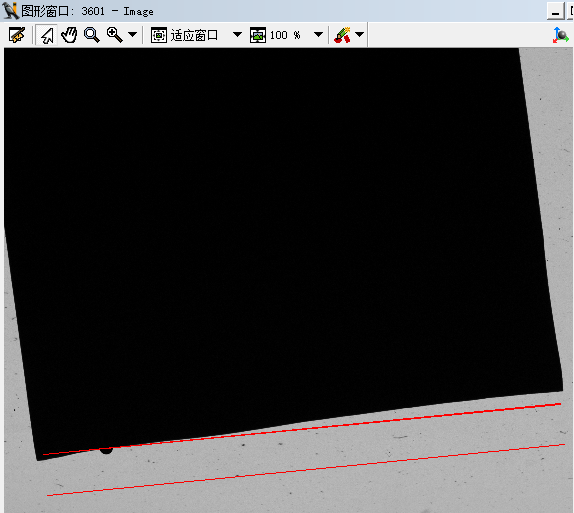The width and height of the screenshot is (574, 513).
Task: Expand the arrow beside the paint brush icon
Action: [x=359, y=35]
